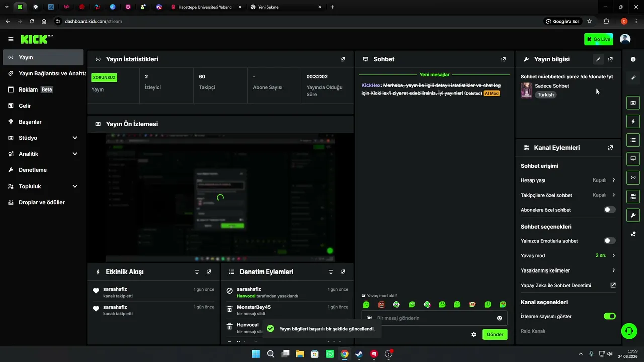Click the pencil icon in right rail
Image resolution: width=644 pixels, height=362 pixels.
click(x=633, y=78)
